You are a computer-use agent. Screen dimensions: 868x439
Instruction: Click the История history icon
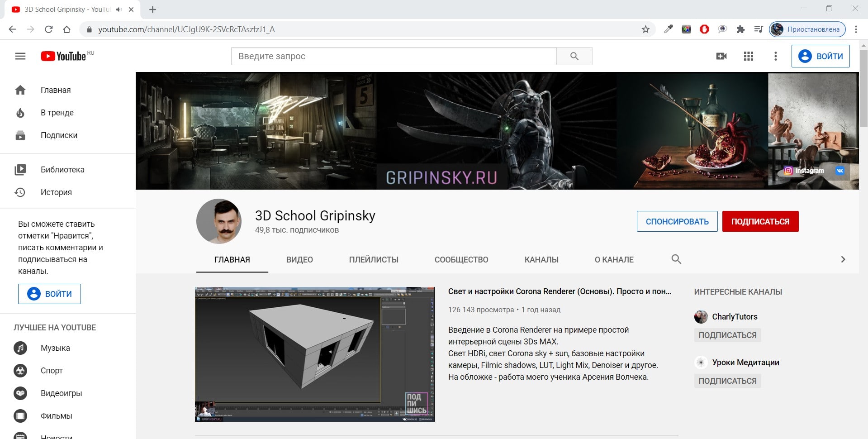(x=20, y=192)
